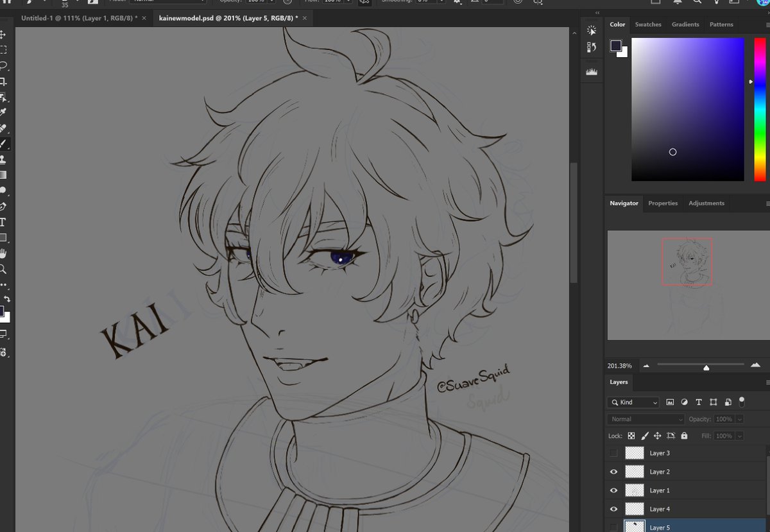Viewport: 770px width, 532px height.
Task: Switch to the Swatches tab
Action: pos(648,24)
